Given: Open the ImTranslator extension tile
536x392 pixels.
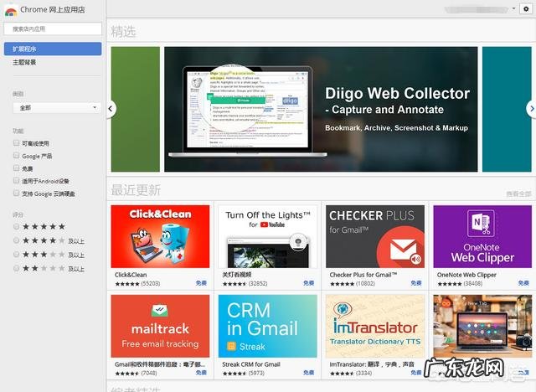Looking at the screenshot, I should pyautogui.click(x=374, y=326).
